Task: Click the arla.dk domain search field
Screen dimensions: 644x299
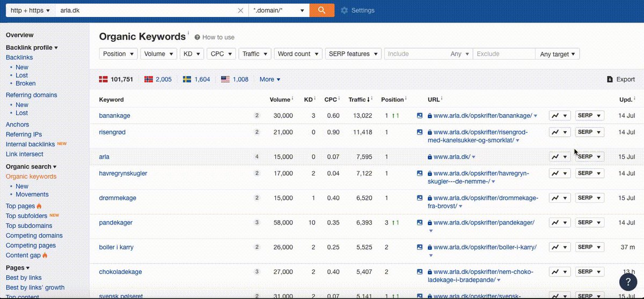Action: click(146, 10)
